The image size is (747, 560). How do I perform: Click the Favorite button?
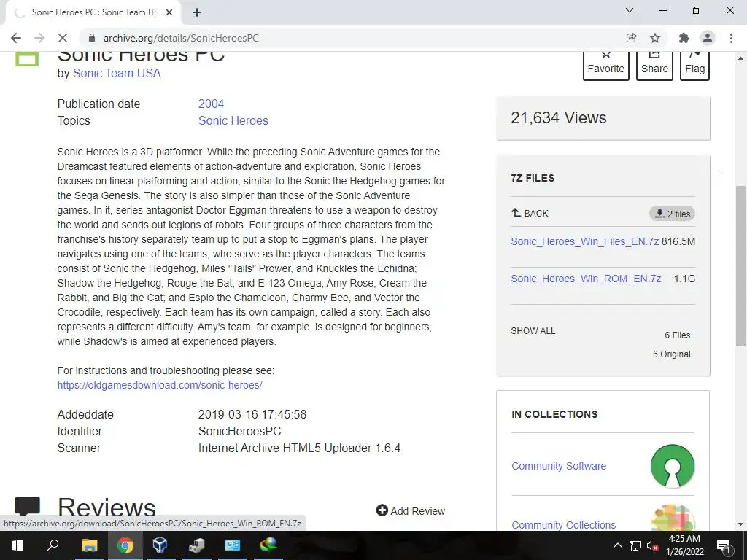606,66
